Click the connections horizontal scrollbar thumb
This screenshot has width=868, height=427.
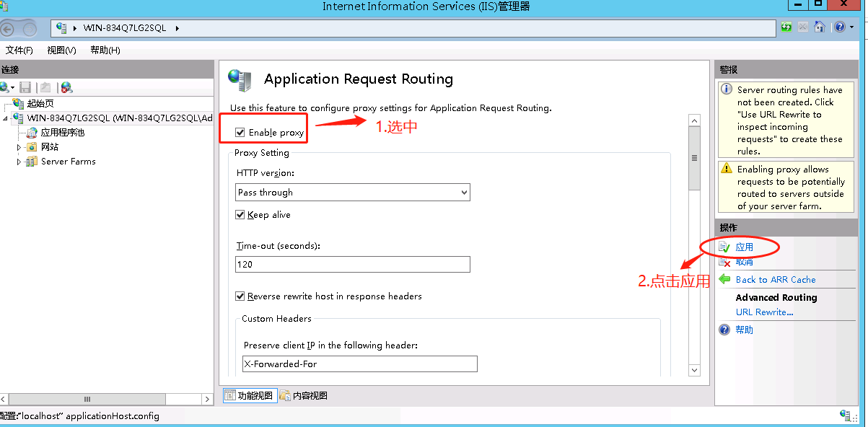coord(88,399)
